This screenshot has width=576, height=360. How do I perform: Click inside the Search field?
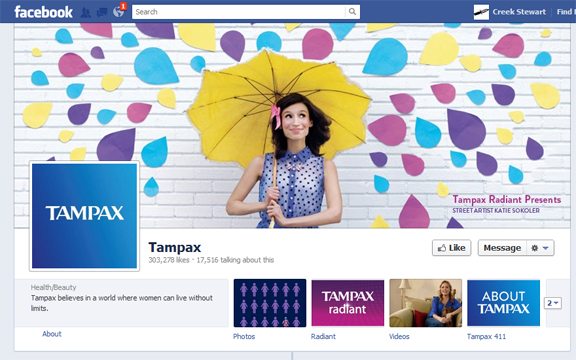(x=239, y=12)
